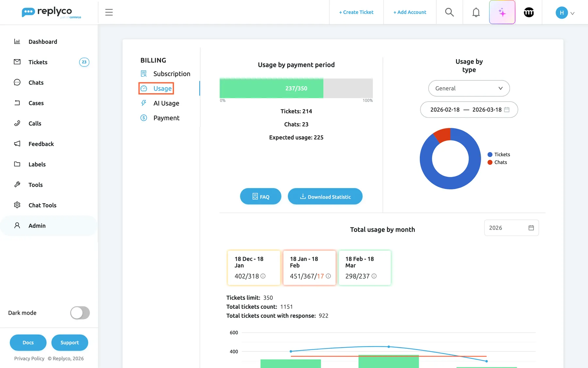The image size is (588, 368).
Task: Click the Replyco logo
Action: pyautogui.click(x=51, y=12)
